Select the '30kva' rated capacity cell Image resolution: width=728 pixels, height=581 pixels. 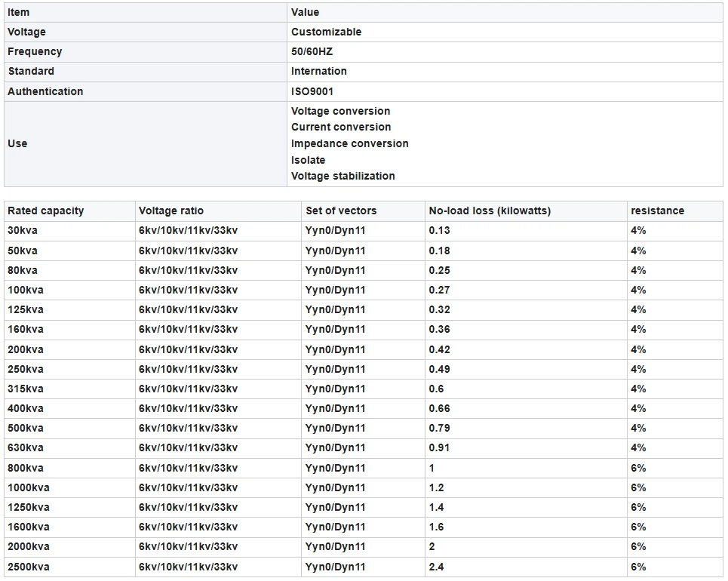(x=23, y=231)
